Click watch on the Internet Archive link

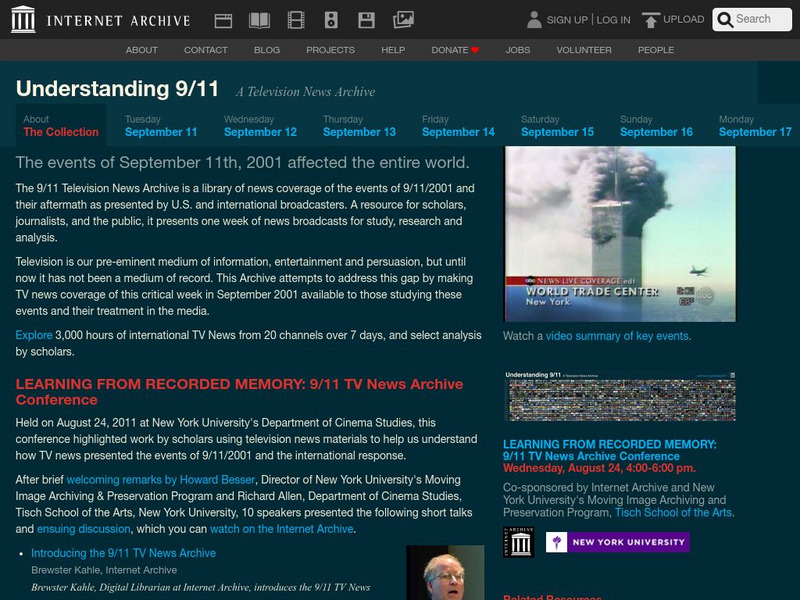[282, 529]
